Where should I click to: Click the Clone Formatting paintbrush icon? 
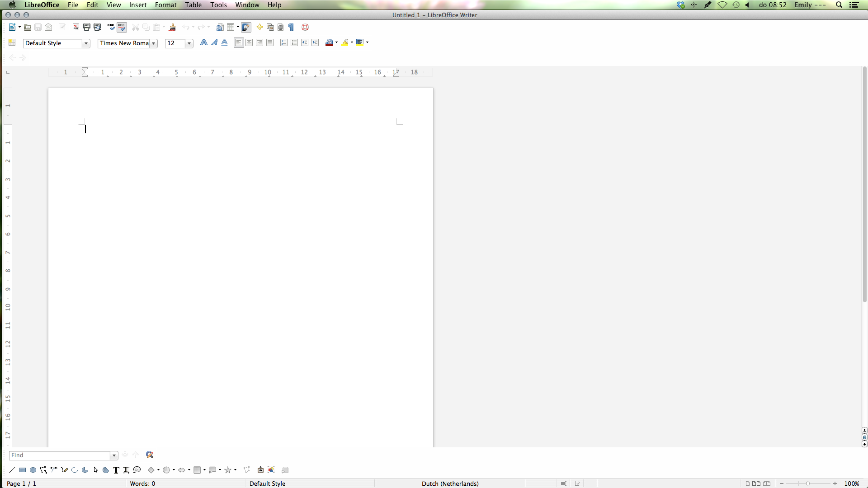click(172, 28)
